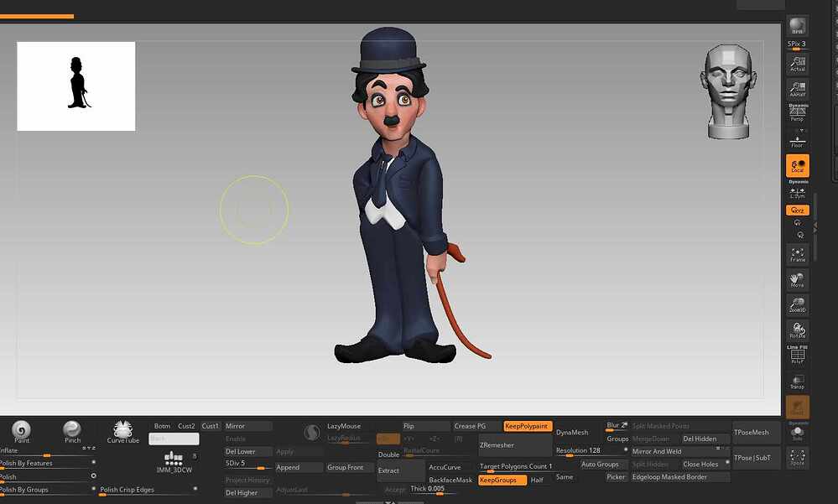The height and width of the screenshot is (504, 838).
Task: Click the Auto Groups button
Action: (x=603, y=465)
